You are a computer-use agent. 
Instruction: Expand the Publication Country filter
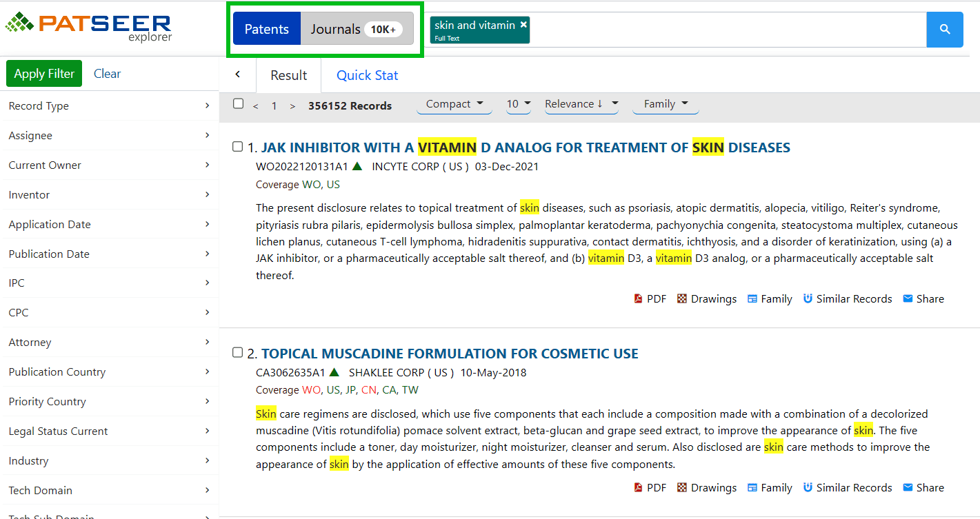click(109, 372)
